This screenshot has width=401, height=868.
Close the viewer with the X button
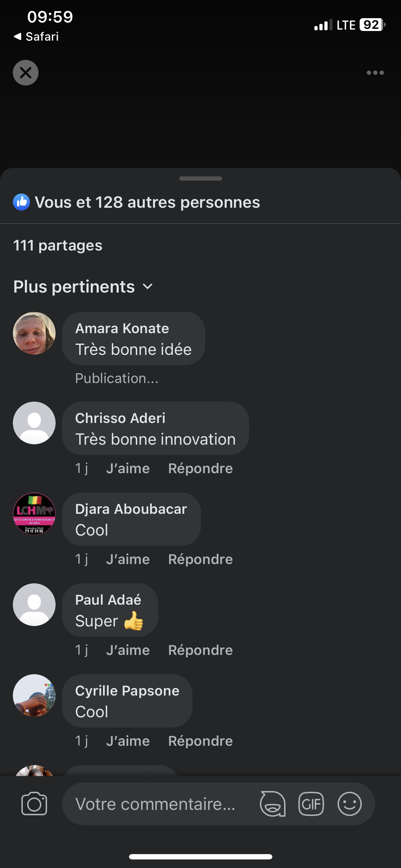tap(26, 73)
